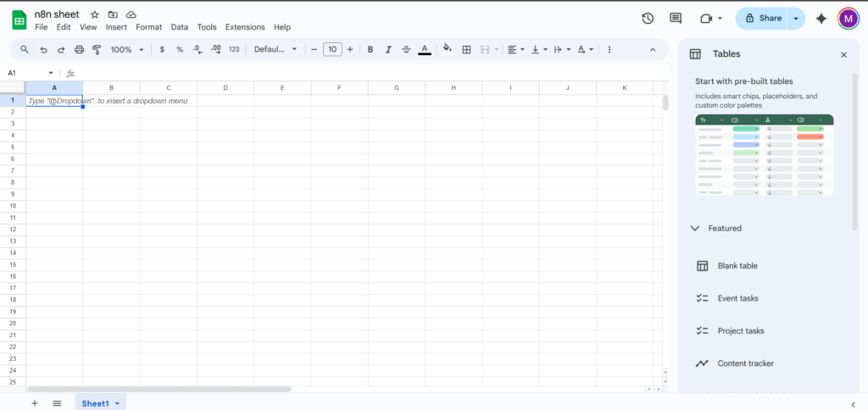Open the default font dropdown
Screen dimensions: 868x410
tap(275, 50)
